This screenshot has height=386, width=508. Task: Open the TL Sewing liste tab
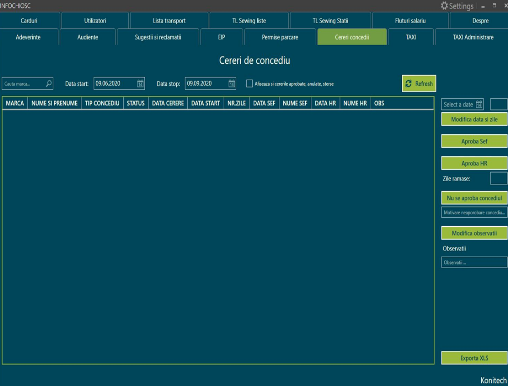click(x=249, y=21)
